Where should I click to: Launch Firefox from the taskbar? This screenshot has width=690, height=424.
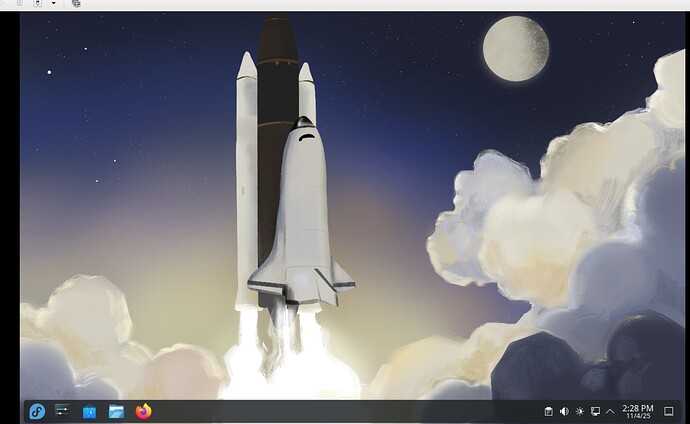[143, 411]
